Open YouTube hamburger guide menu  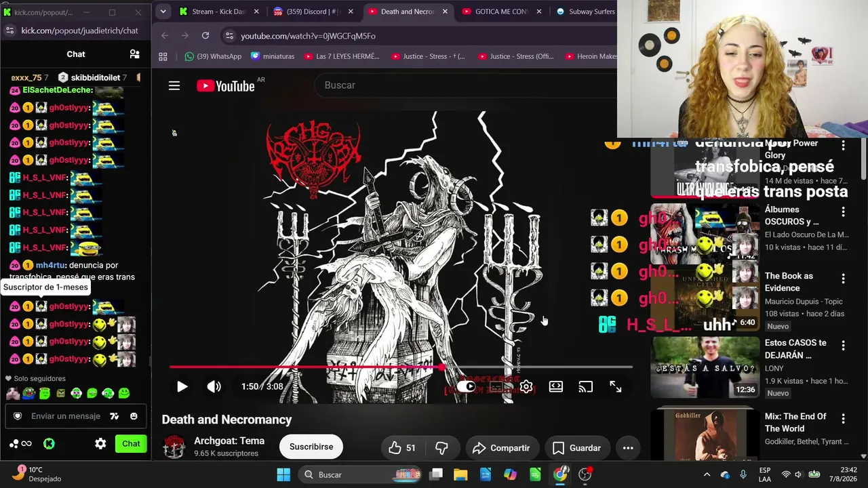click(x=174, y=85)
